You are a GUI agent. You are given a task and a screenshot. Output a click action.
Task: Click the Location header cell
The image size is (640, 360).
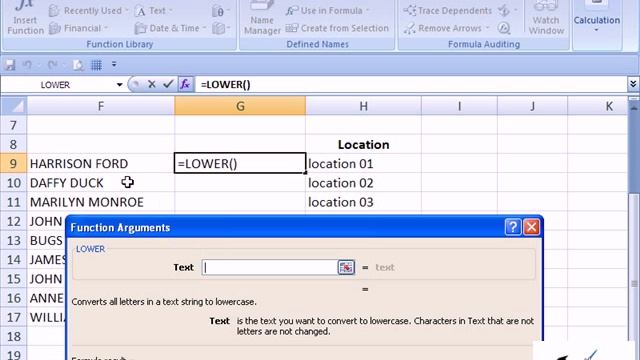[x=363, y=144]
